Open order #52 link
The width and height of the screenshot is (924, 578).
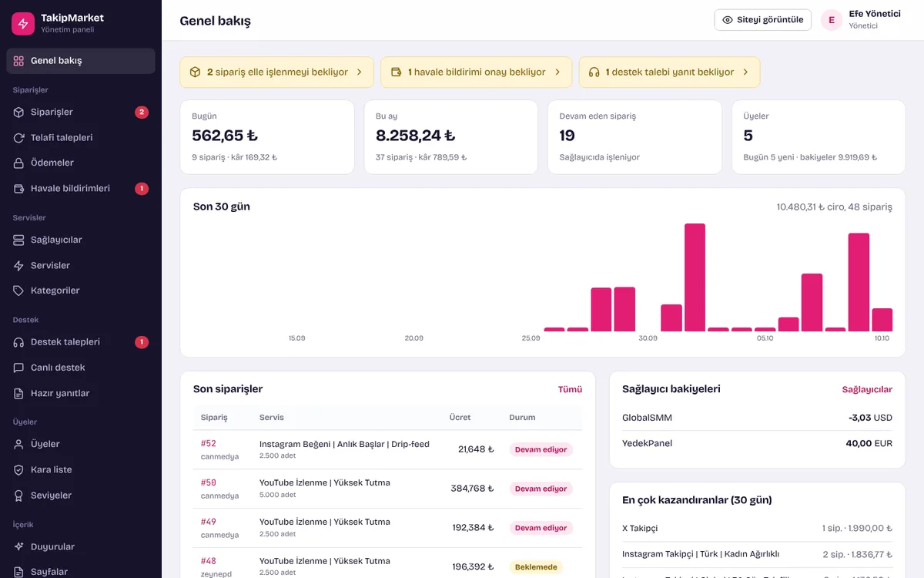[209, 444]
